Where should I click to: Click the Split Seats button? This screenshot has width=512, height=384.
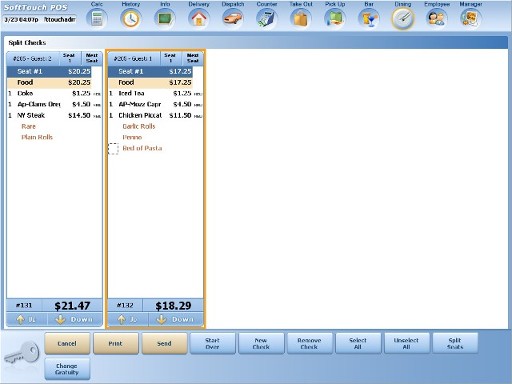click(455, 343)
